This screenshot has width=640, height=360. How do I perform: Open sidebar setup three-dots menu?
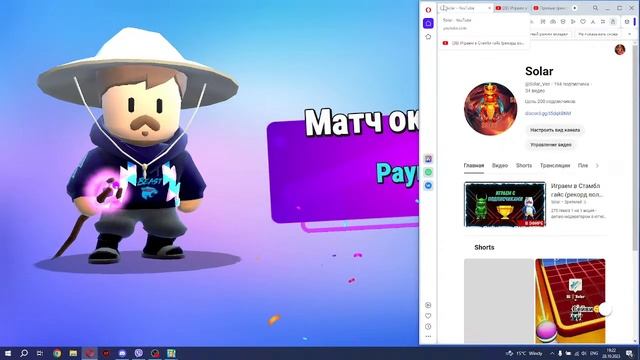click(428, 337)
